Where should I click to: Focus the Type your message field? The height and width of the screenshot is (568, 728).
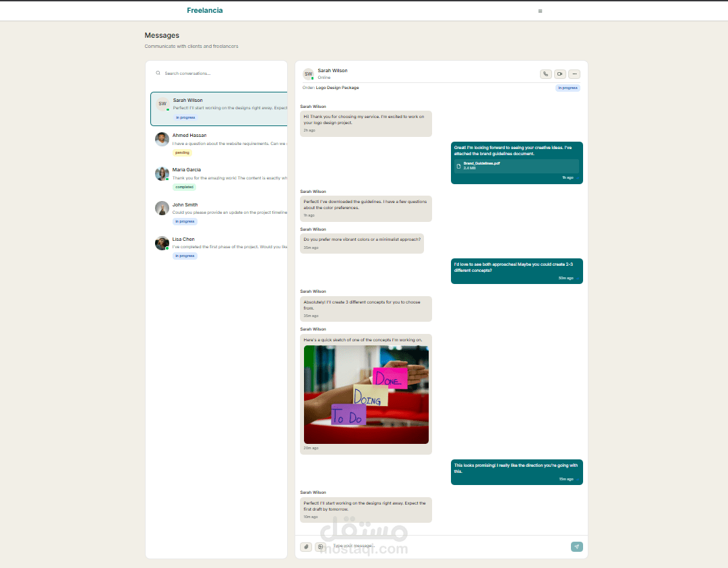[x=448, y=546]
